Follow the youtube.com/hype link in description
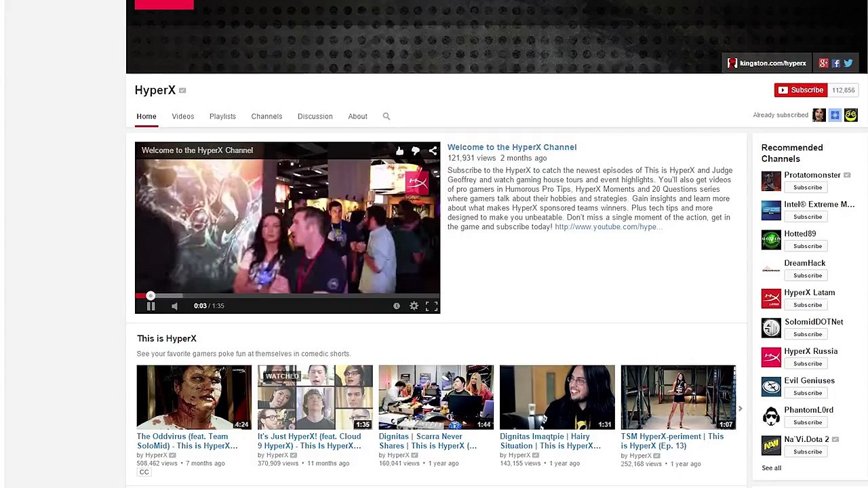The height and width of the screenshot is (488, 868). point(609,227)
